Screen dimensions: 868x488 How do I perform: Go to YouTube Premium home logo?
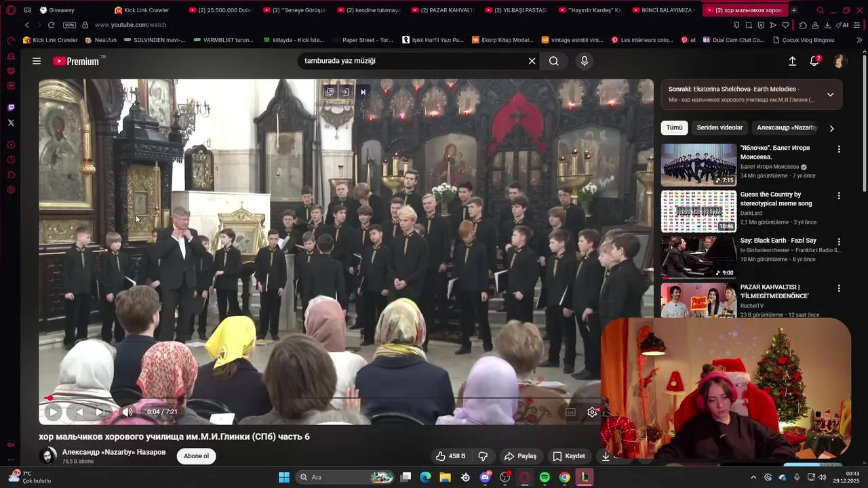pyautogui.click(x=76, y=61)
